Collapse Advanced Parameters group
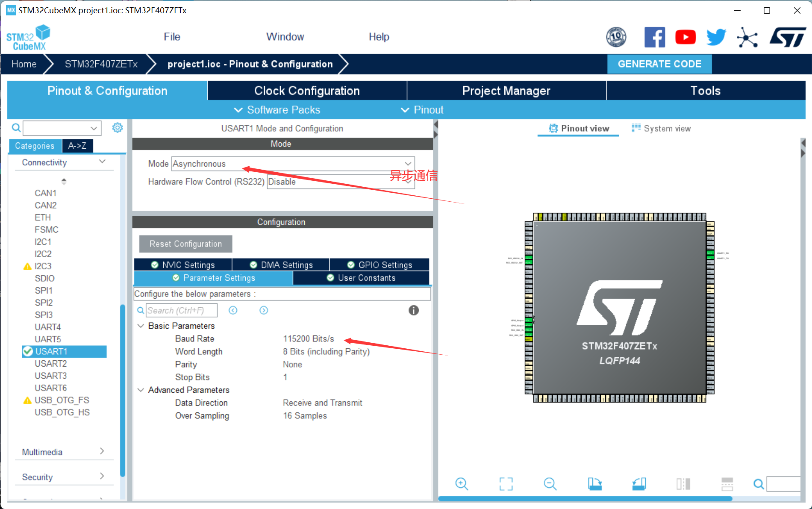The height and width of the screenshot is (509, 812). [x=141, y=390]
